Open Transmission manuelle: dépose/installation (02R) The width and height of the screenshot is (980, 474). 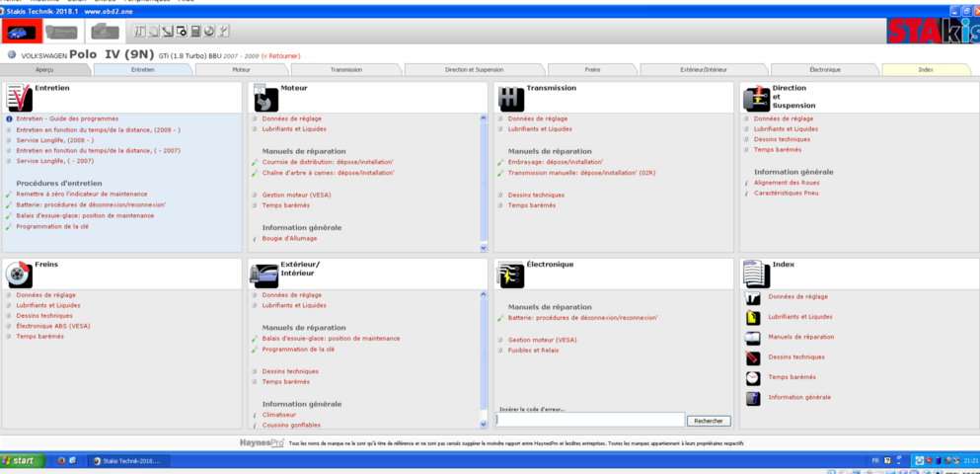[x=580, y=173]
